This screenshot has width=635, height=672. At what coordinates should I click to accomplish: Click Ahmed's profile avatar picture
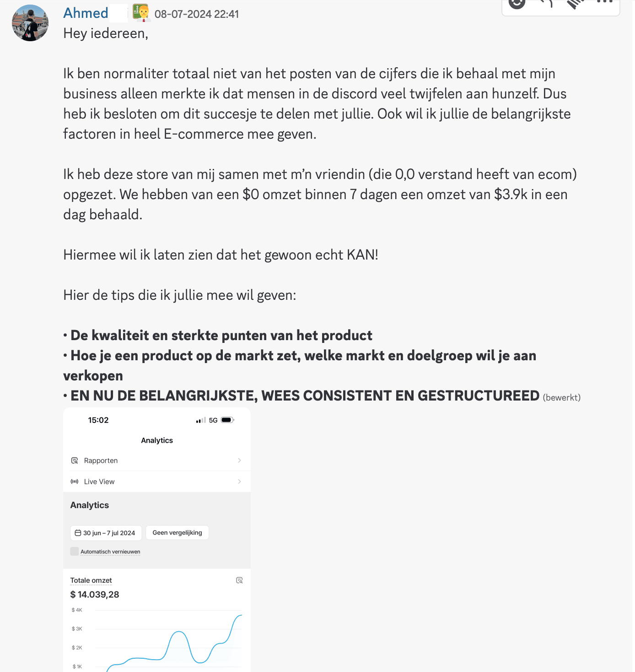pyautogui.click(x=30, y=23)
